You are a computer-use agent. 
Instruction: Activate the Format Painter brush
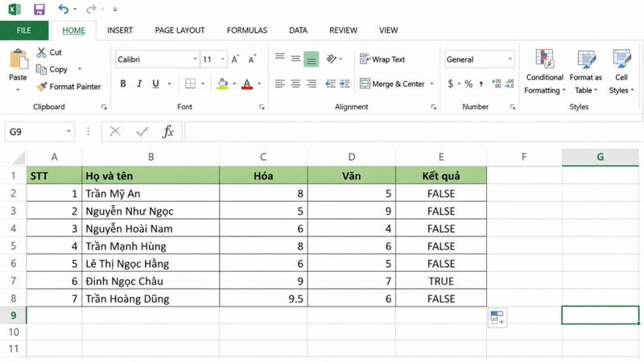68,87
